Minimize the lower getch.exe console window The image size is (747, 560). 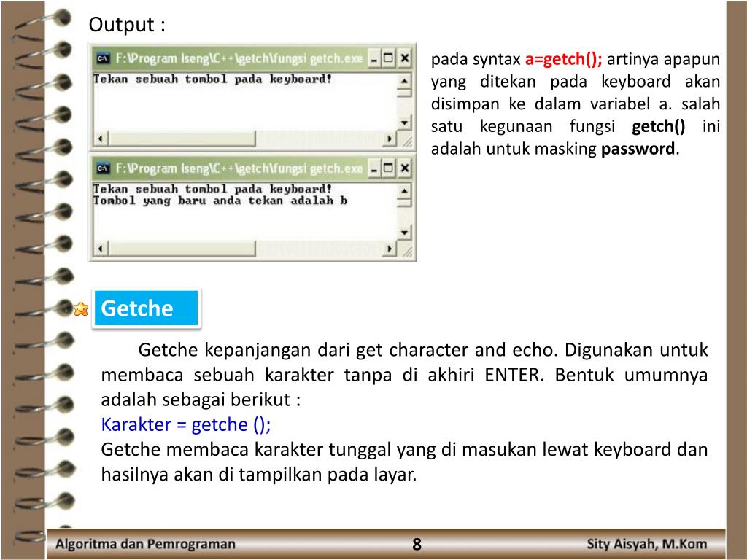374,168
